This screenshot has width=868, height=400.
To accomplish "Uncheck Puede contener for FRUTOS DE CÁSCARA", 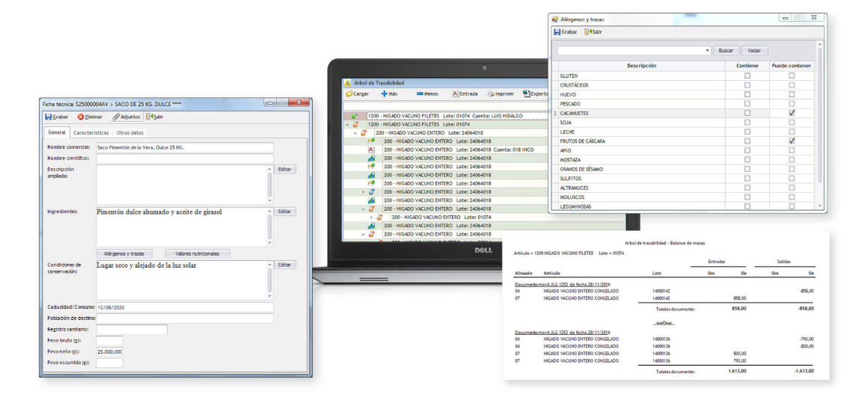I will pyautogui.click(x=792, y=141).
